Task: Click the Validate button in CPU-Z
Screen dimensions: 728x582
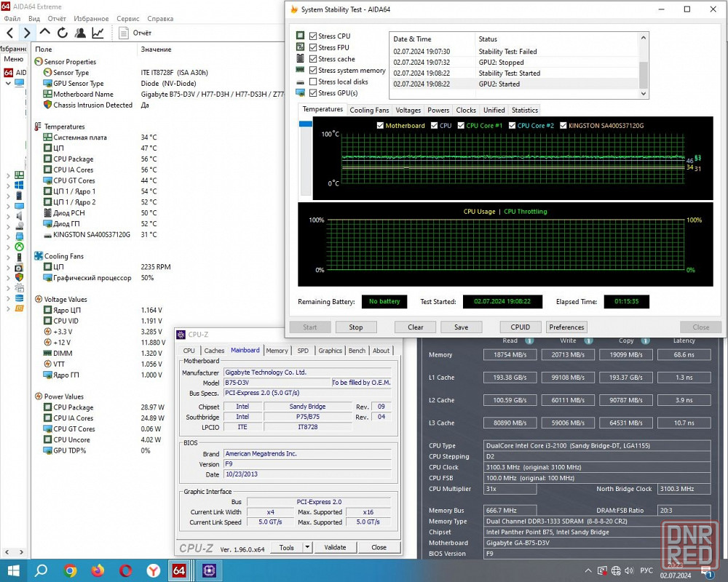Action: (335, 548)
